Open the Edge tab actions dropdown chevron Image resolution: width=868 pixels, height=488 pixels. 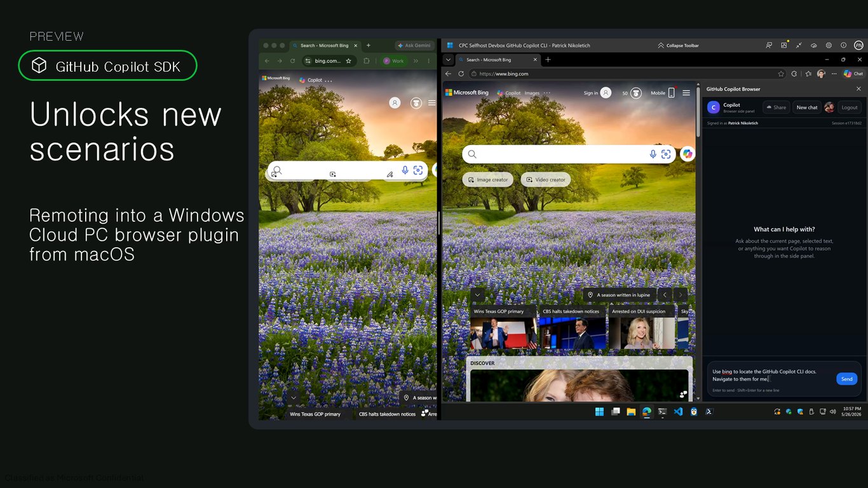[x=449, y=60]
